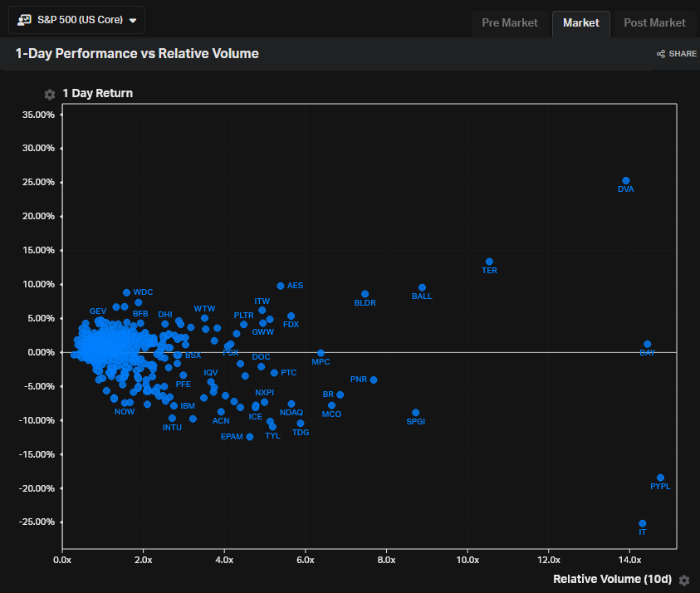
Task: Click the MPC data point
Action: click(321, 353)
